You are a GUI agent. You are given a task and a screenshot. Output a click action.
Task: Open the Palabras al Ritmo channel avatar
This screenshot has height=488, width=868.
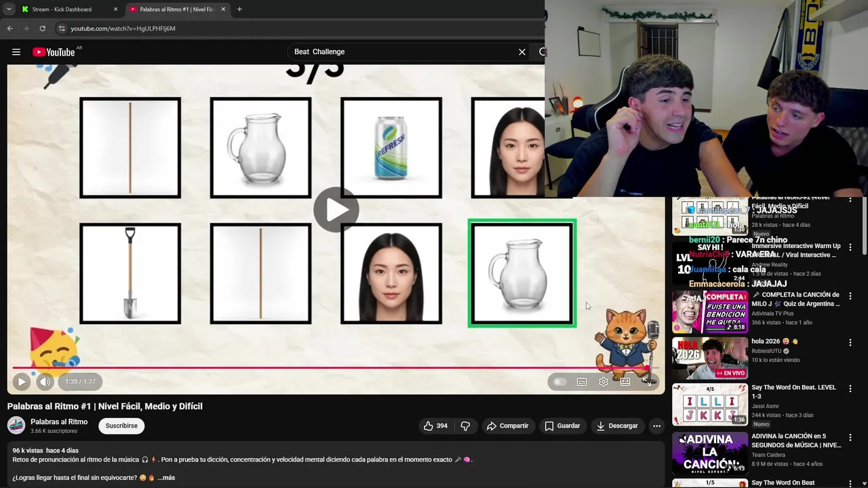tap(16, 426)
